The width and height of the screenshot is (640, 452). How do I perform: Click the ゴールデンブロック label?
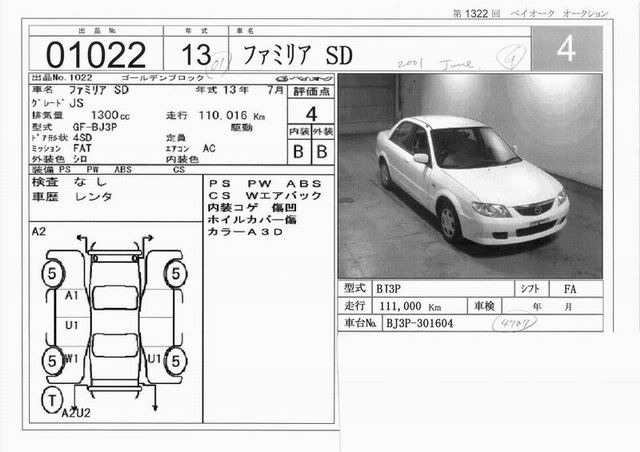[x=162, y=78]
